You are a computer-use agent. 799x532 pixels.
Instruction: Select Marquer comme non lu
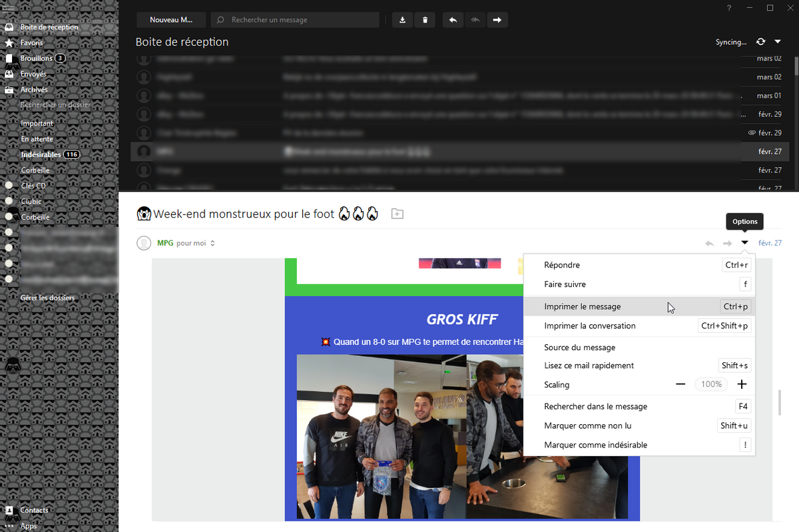coord(639,425)
